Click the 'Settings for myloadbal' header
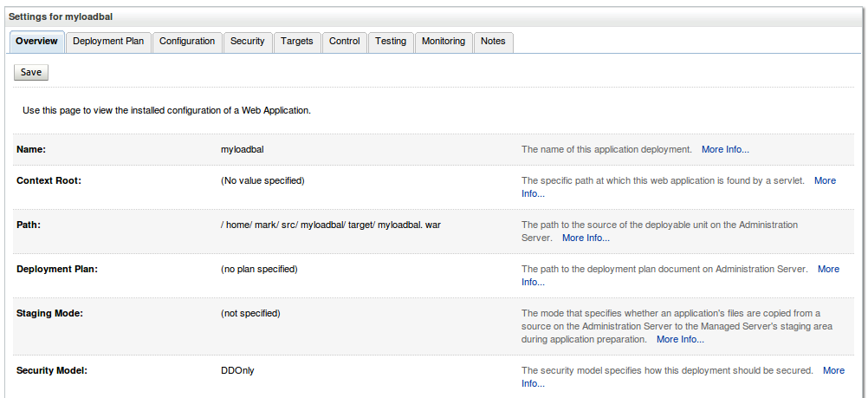Viewport: 868px width, 398px height. 61,16
